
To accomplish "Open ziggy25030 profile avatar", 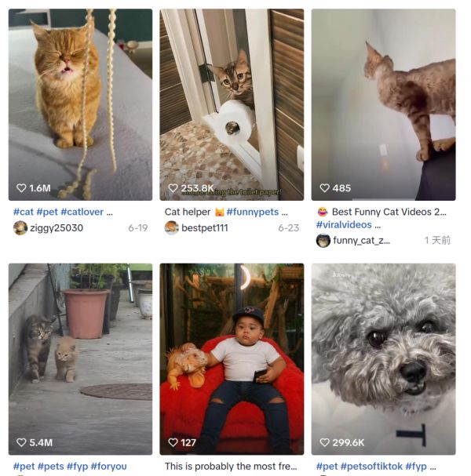I will (x=20, y=228).
